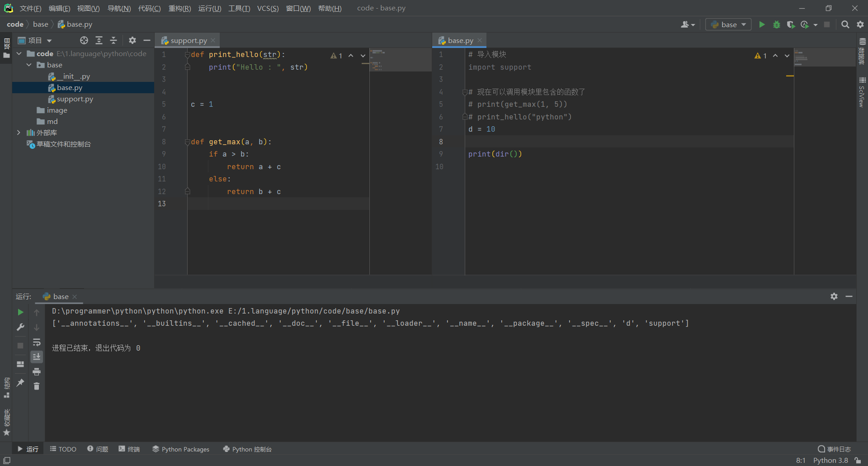Collapse all items in the project panel

pos(113,40)
